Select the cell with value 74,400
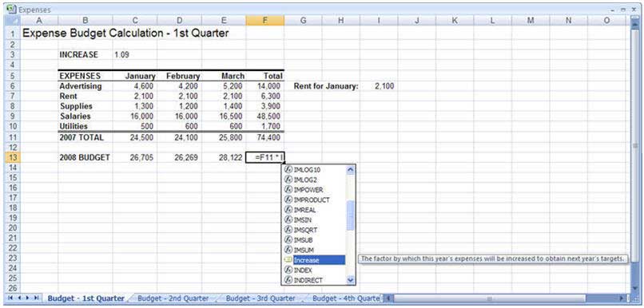644x308 pixels. coord(265,138)
